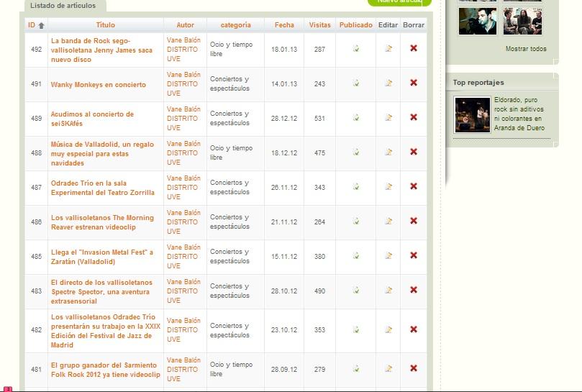Delete article 488 with the red X
Screen dimensions: 582x392
click(x=414, y=152)
